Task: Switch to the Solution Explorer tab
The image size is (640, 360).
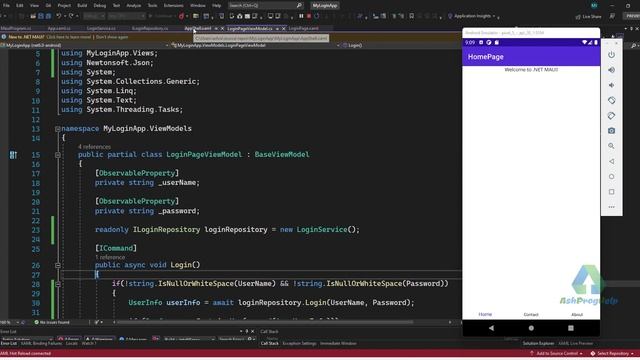Action: click(538, 344)
